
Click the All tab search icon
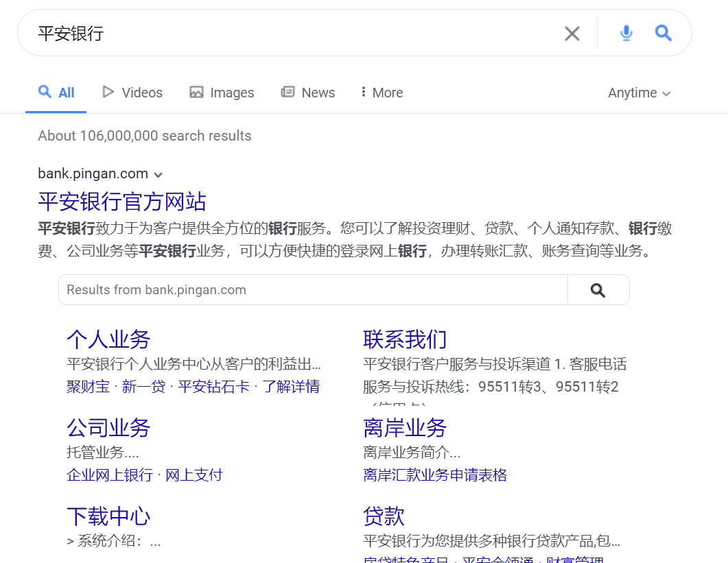(44, 92)
